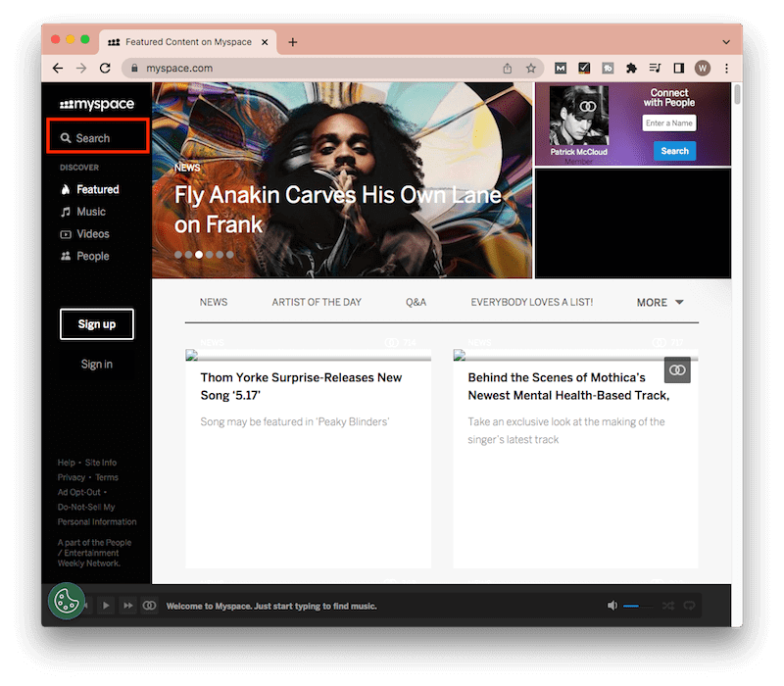
Task: Select a carousel dot under the Fly Anakin banner
Action: (x=198, y=254)
